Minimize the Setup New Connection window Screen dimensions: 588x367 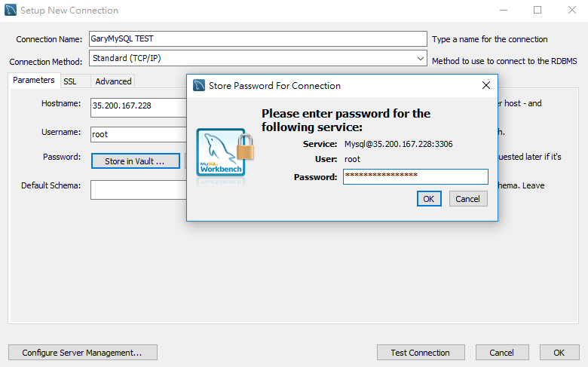tap(504, 10)
